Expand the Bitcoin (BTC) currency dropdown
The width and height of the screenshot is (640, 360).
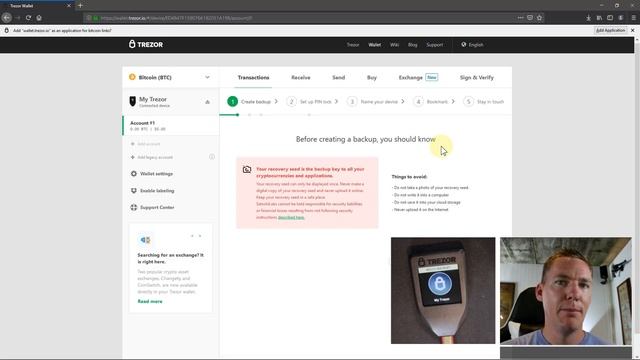coord(170,77)
